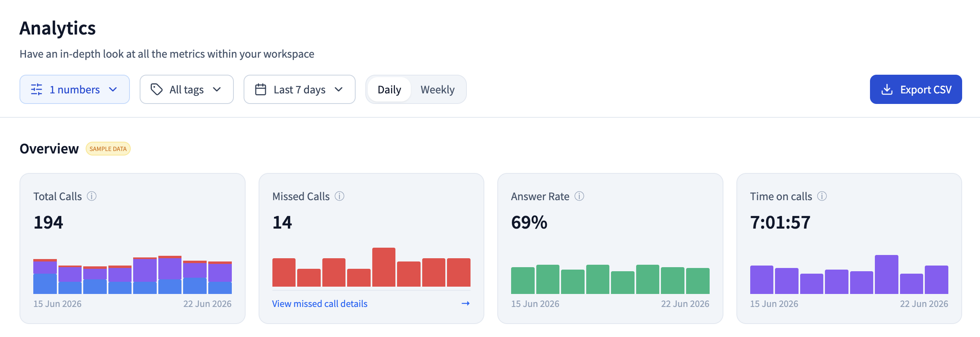Click the tallest red bar in Missed Calls chart
The height and width of the screenshot is (337, 980).
pos(384,267)
